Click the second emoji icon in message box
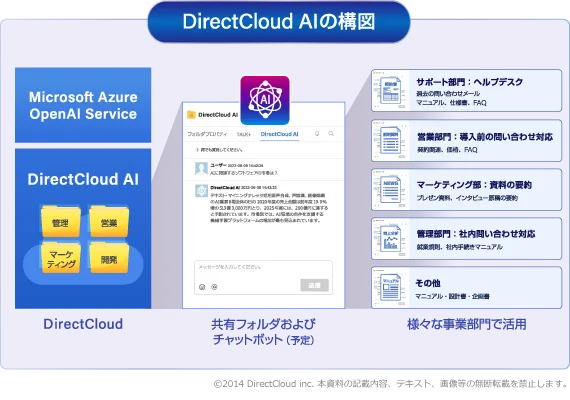 click(x=214, y=287)
